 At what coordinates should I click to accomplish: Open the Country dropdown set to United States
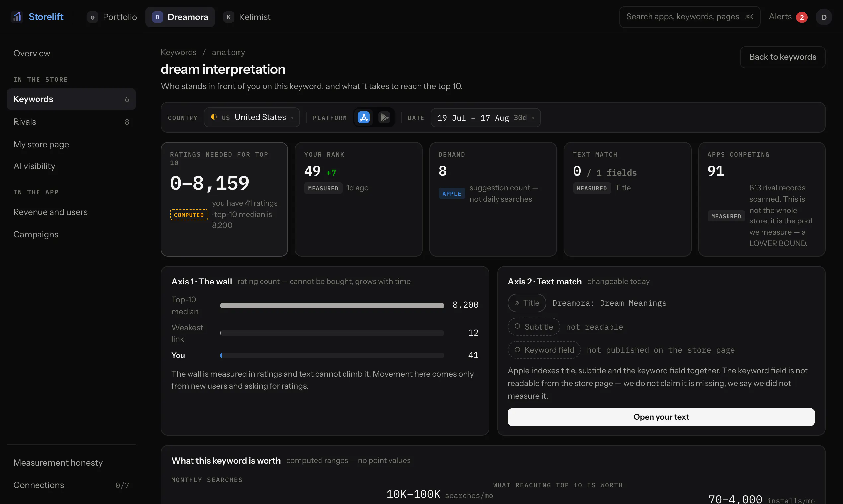(x=252, y=117)
